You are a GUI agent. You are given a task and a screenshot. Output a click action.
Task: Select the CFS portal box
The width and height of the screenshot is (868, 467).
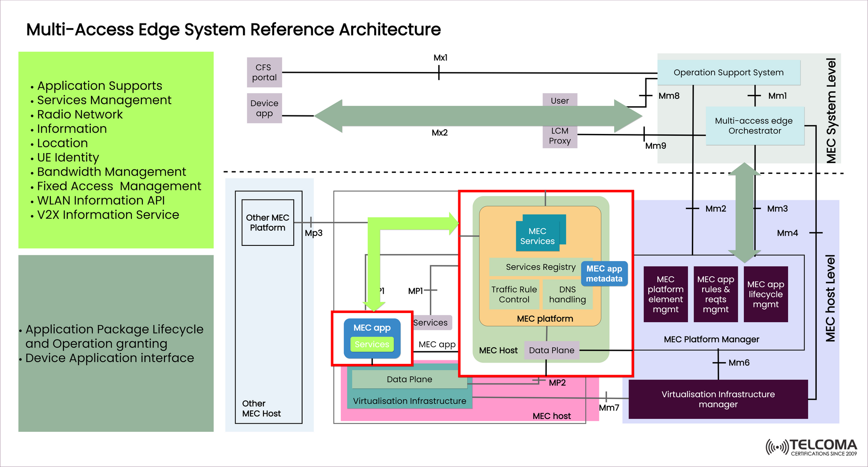(x=264, y=72)
